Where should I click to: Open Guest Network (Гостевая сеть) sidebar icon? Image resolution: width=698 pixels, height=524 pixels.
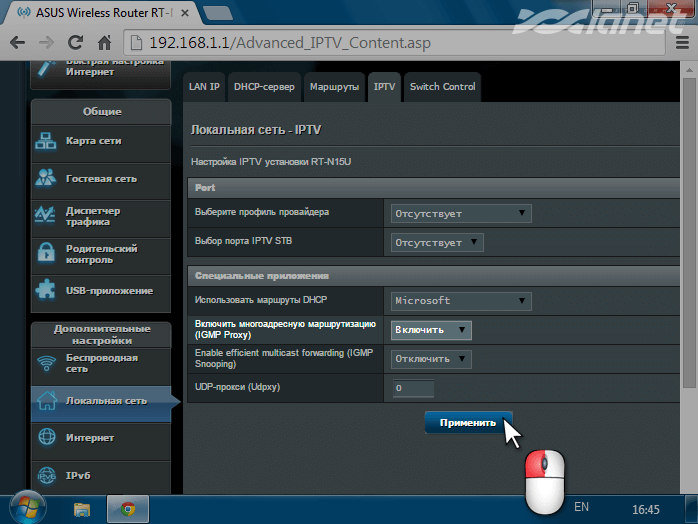click(47, 179)
